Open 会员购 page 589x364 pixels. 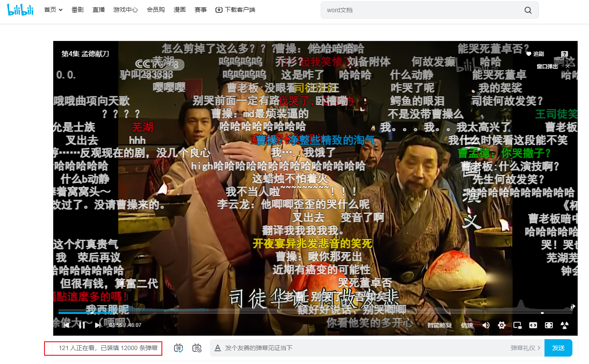156,10
